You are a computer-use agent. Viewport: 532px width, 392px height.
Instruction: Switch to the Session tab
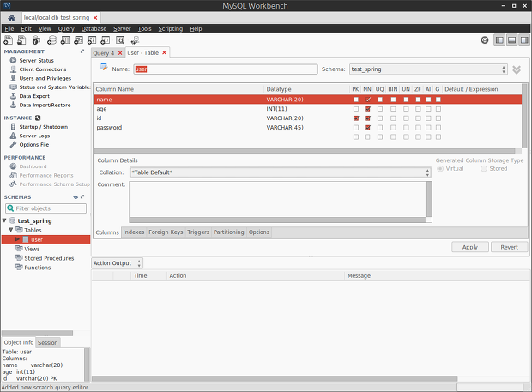click(47, 343)
